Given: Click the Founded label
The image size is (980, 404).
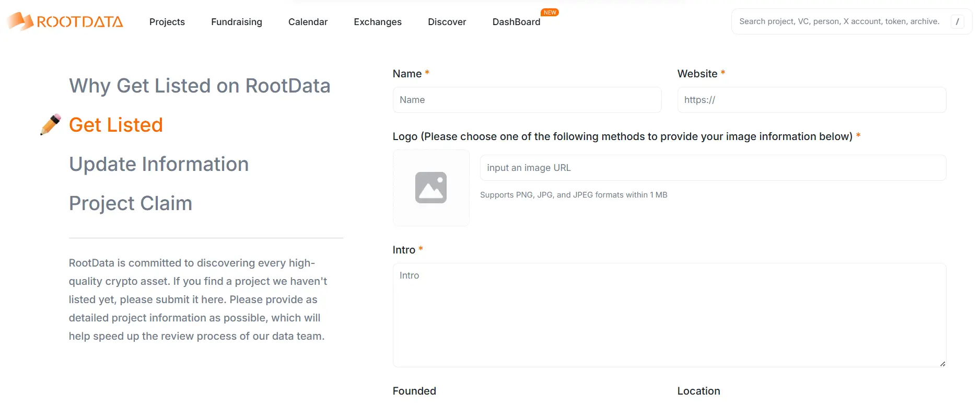Looking at the screenshot, I should (414, 391).
